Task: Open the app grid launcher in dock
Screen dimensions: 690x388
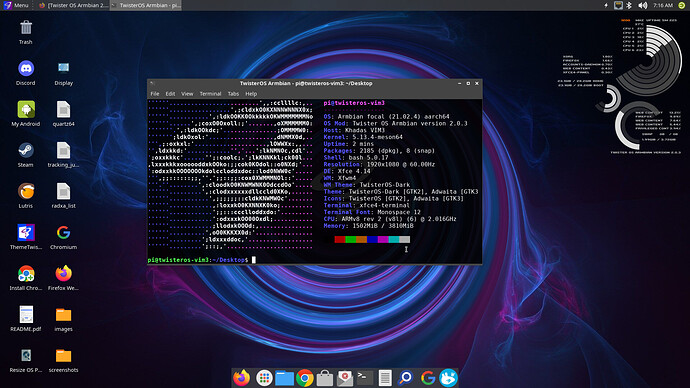Action: pos(264,378)
